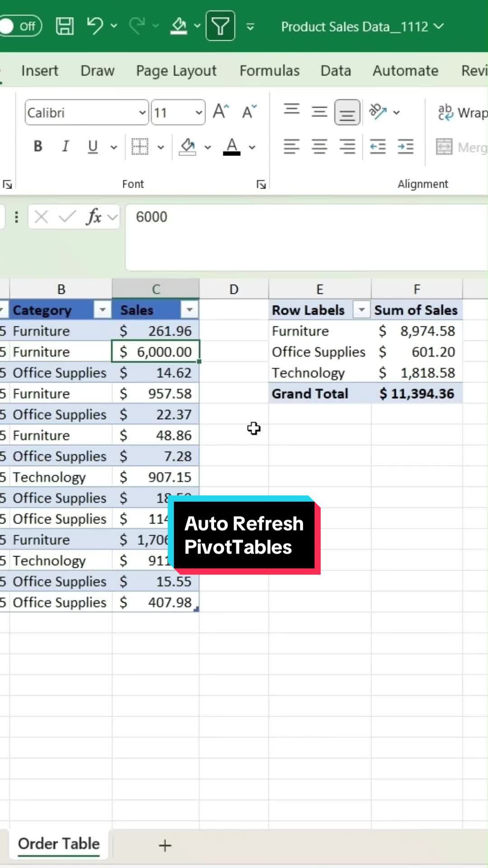This screenshot has height=868, width=488.
Task: Select Middle Align
Action: pos(319,111)
